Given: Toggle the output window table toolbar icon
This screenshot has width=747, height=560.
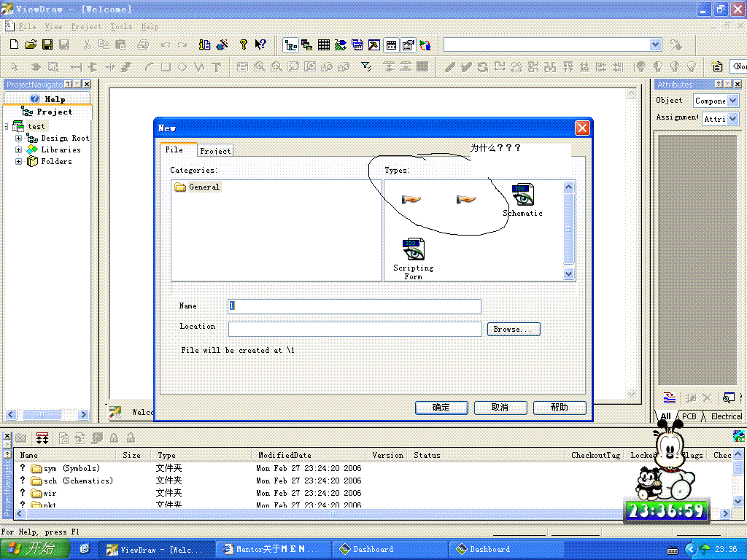Looking at the screenshot, I should 391,45.
